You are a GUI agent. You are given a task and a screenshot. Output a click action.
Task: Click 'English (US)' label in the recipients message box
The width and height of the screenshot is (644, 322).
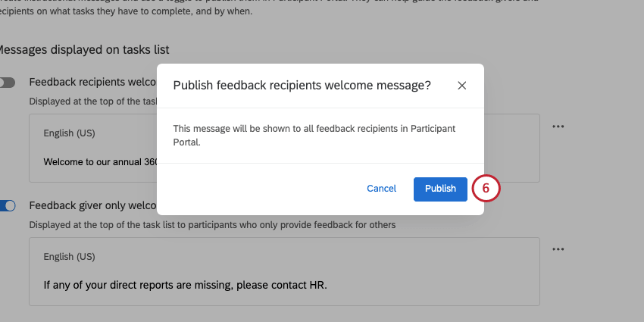[69, 133]
